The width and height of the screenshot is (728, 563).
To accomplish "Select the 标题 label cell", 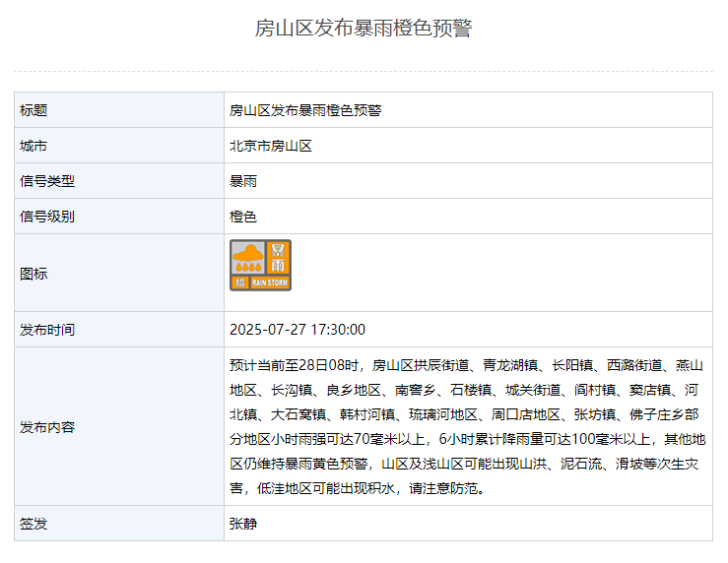I will coord(119,110).
